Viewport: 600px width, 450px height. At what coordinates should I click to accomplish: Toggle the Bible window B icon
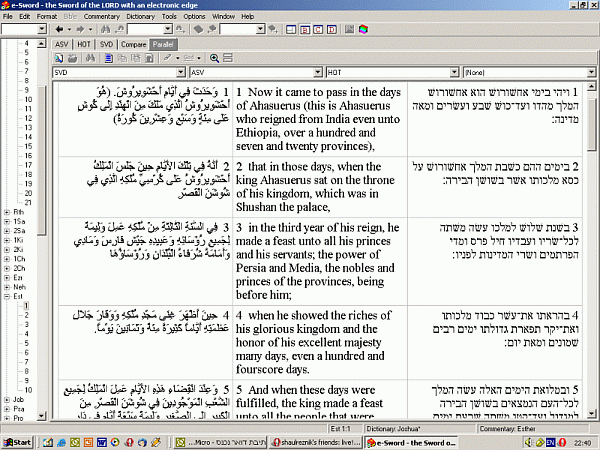coord(305,29)
